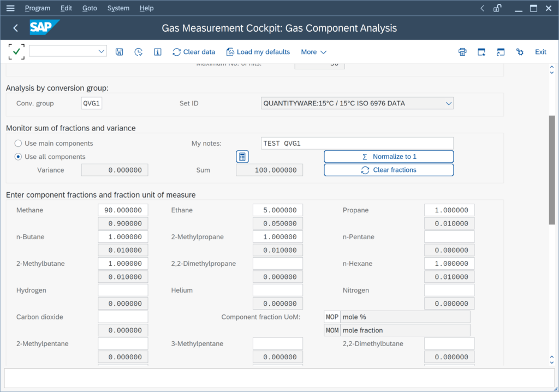Screen dimensions: 559x392
Task: Click the 2-Methylpropane mole % field
Action: pyautogui.click(x=278, y=237)
